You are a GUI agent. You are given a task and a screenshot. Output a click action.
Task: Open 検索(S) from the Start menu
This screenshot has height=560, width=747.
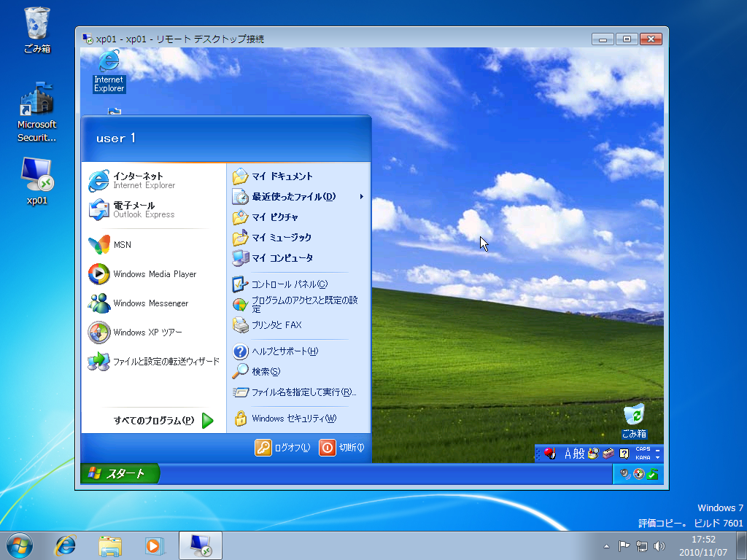pos(298,371)
